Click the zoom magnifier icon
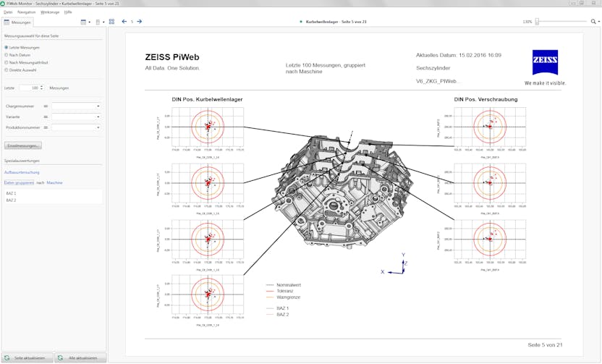The width and height of the screenshot is (602, 364). (593, 22)
